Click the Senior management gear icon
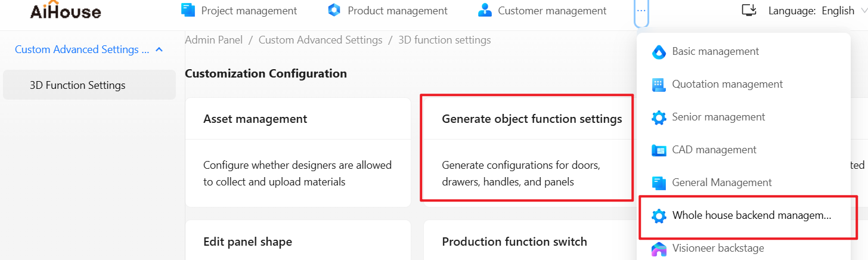868x260 pixels. (x=659, y=117)
